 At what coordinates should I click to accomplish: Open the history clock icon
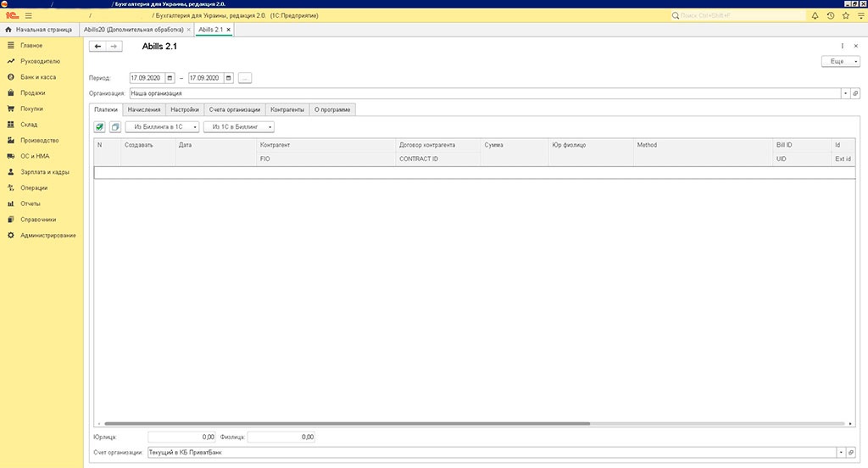pyautogui.click(x=830, y=16)
